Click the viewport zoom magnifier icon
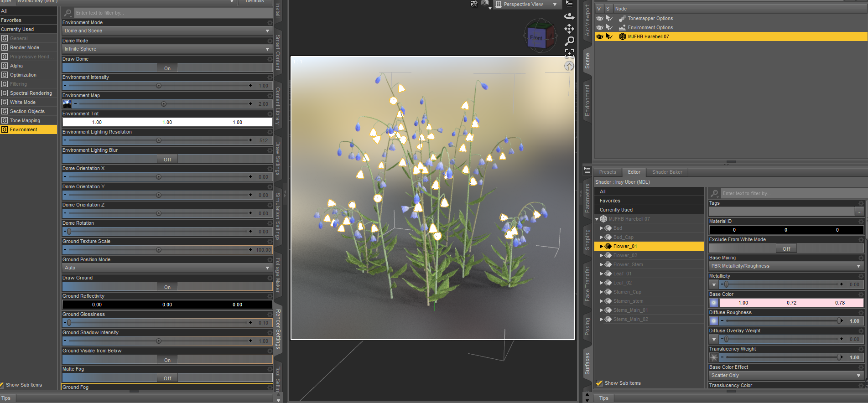 click(569, 41)
